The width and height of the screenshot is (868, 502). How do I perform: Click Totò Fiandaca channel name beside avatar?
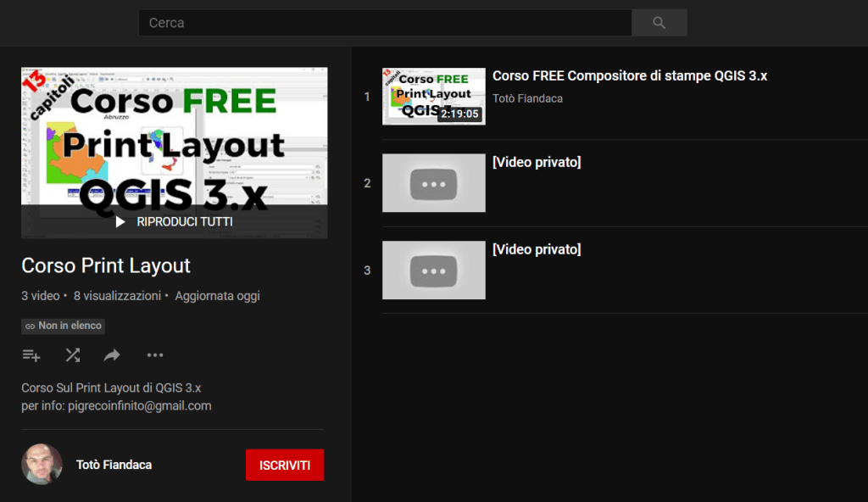[x=114, y=465]
